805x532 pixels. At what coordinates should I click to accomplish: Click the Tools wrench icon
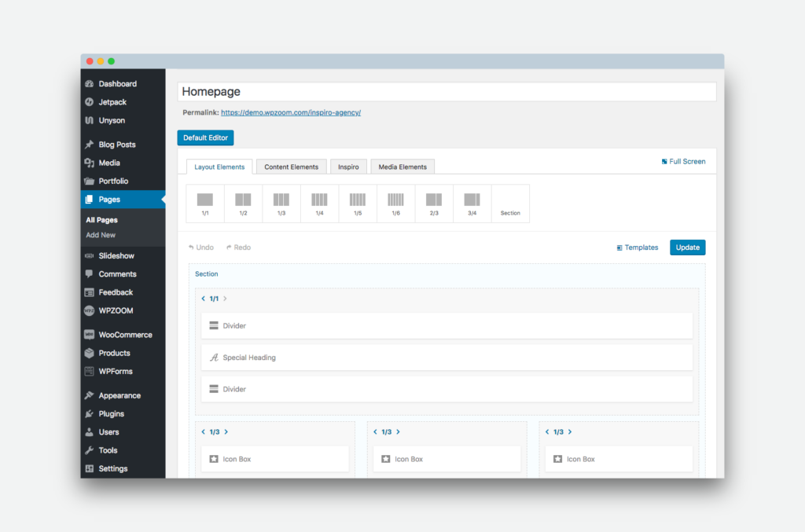pos(90,450)
